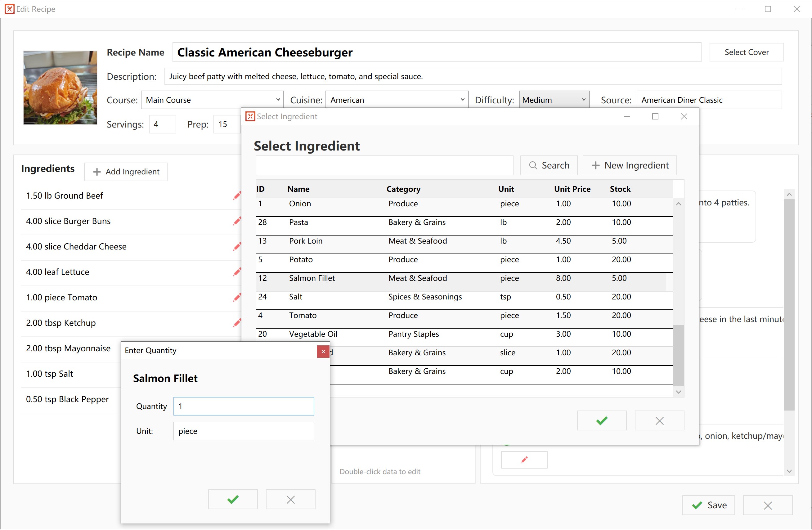
Task: Edit the Tomato ingredient pencil icon
Action: click(x=237, y=297)
